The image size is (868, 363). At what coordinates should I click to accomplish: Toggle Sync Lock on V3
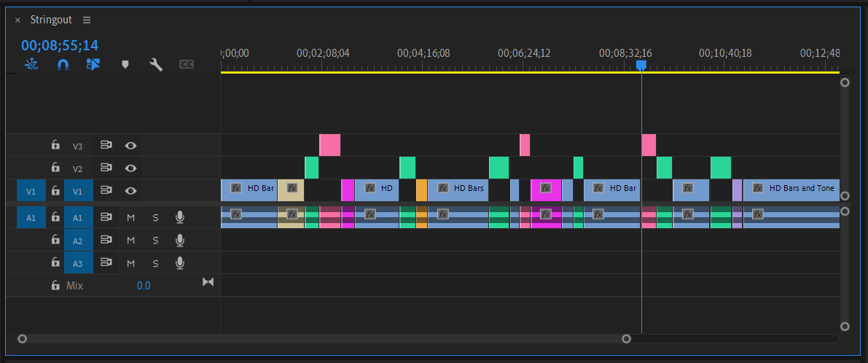click(106, 146)
